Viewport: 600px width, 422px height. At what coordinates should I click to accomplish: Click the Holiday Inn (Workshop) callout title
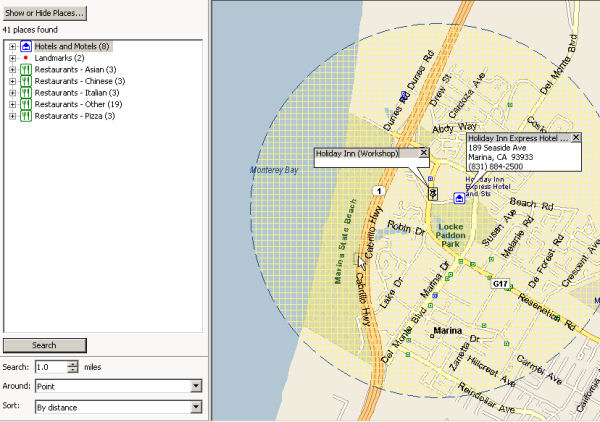(357, 153)
